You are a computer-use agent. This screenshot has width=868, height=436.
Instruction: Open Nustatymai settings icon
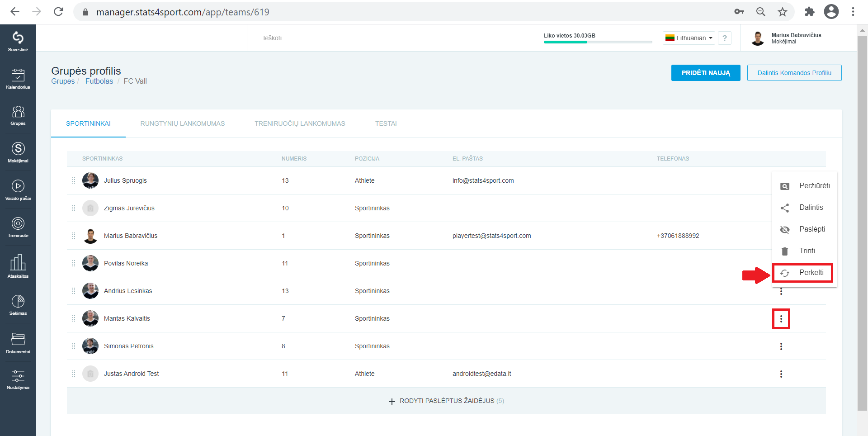(x=18, y=380)
